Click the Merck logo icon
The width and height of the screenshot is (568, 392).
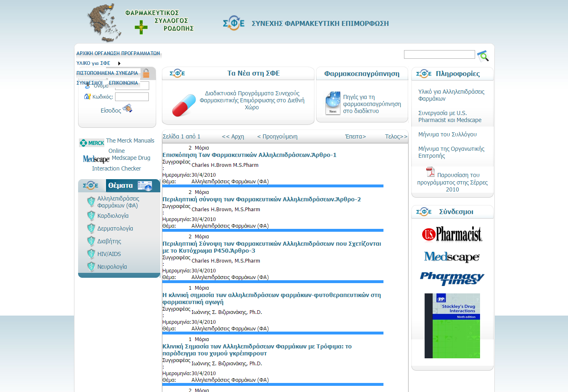(92, 143)
